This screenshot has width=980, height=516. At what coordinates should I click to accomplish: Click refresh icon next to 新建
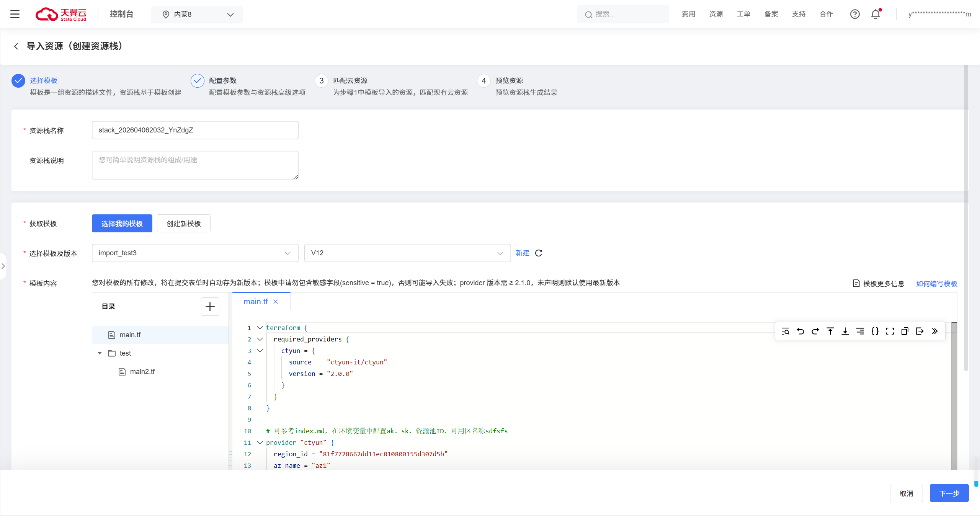click(x=539, y=253)
